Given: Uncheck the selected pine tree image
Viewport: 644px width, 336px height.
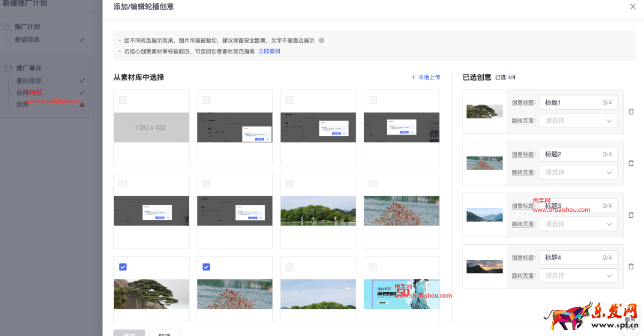Looking at the screenshot, I should [x=122, y=267].
